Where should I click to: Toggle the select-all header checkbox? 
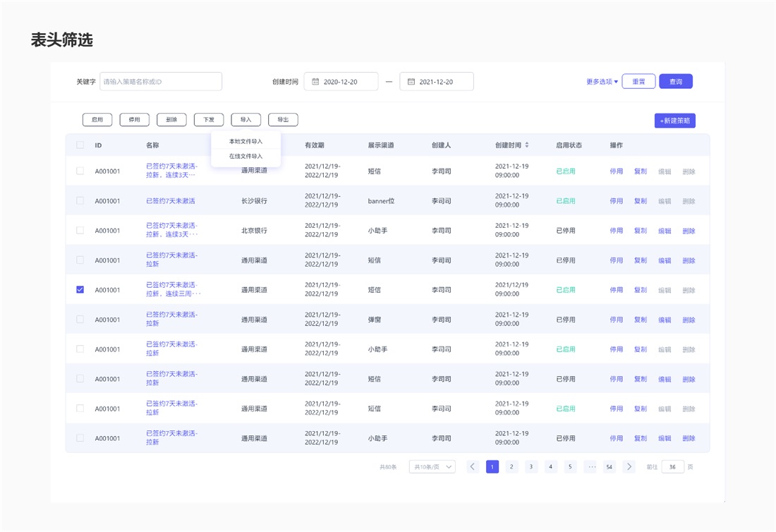click(80, 145)
